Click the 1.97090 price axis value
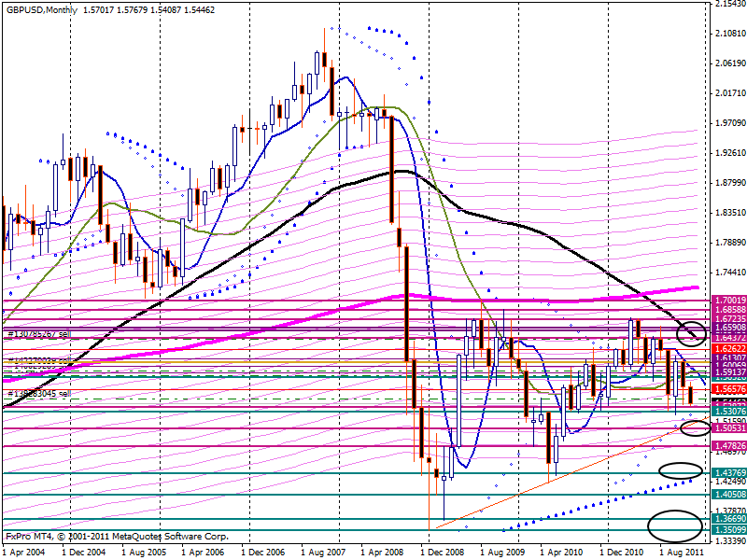The image size is (747, 560). click(730, 123)
